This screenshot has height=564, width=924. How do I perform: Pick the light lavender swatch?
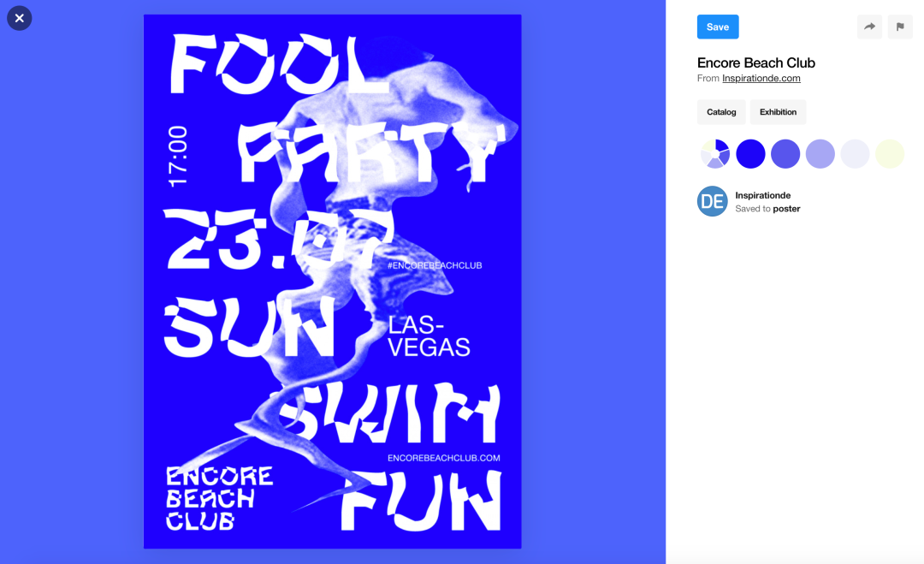click(820, 154)
